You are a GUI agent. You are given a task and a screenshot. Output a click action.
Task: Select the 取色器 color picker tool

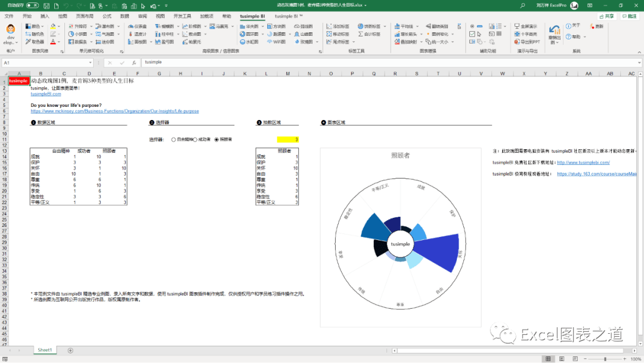tap(35, 42)
